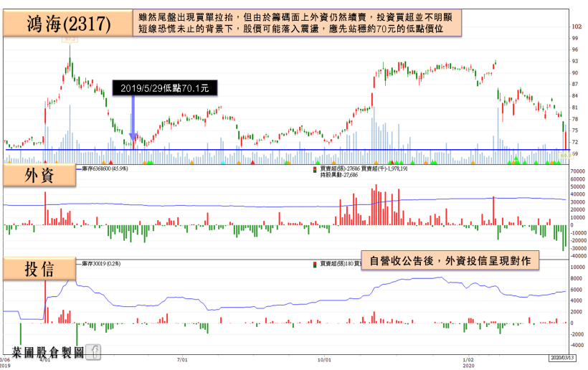
Task: Click the red-green legend icon in 外資 panel
Action: click(315, 170)
